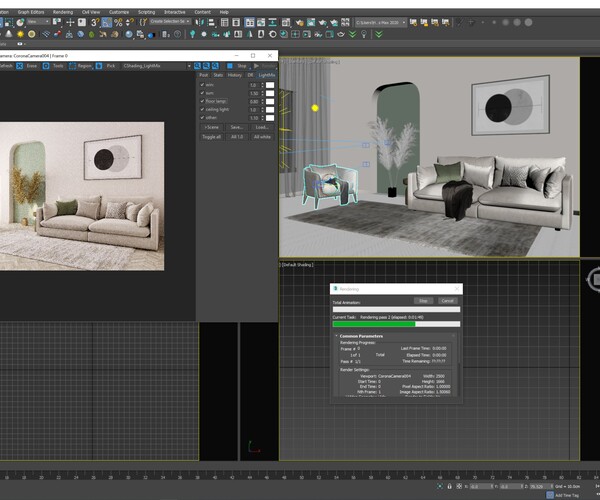Open the Customize menu

tap(119, 12)
